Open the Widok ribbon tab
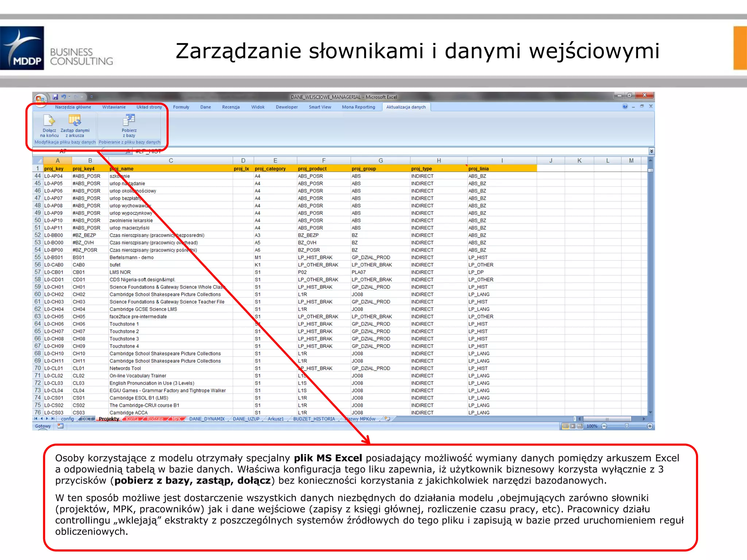Image resolution: width=747 pixels, height=560 pixels. click(258, 107)
